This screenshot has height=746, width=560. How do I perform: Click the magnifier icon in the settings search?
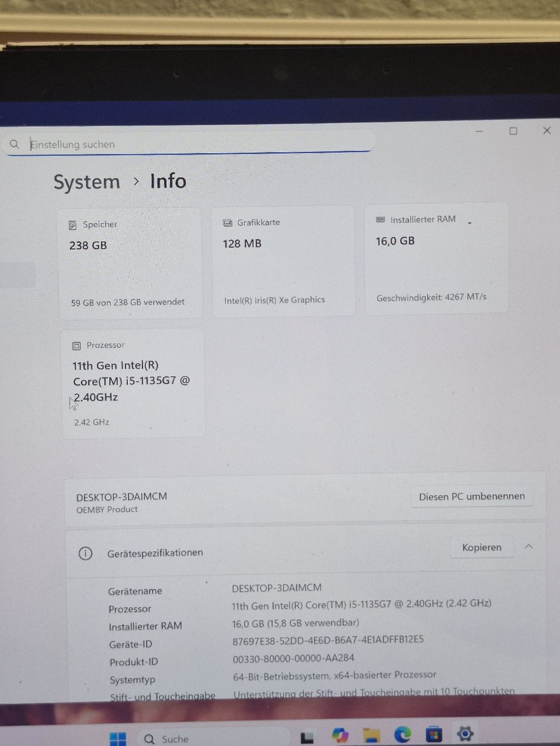pyautogui.click(x=15, y=144)
